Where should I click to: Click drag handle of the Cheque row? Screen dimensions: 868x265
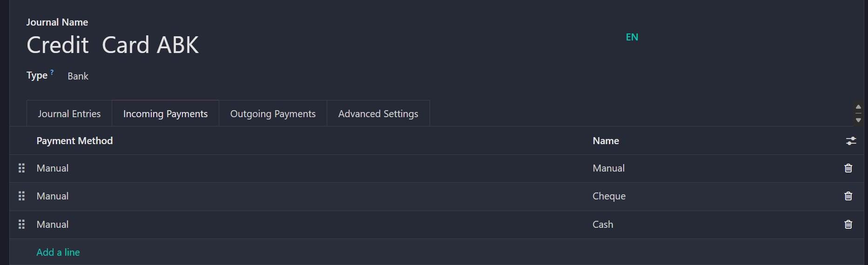tap(21, 196)
